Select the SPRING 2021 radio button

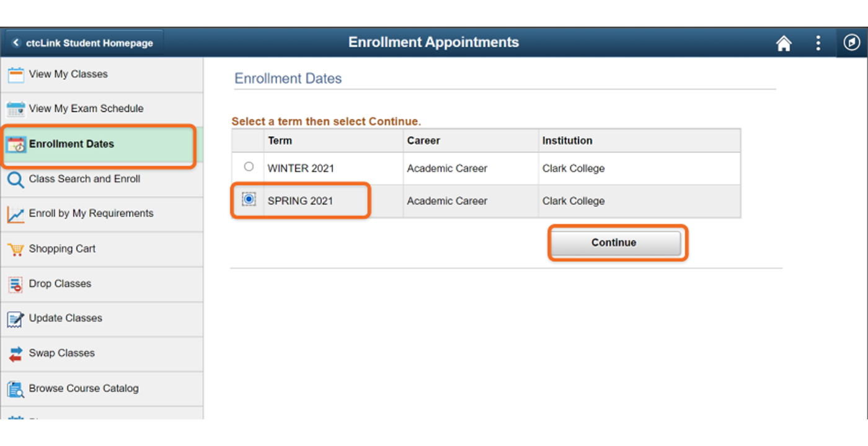click(x=249, y=199)
